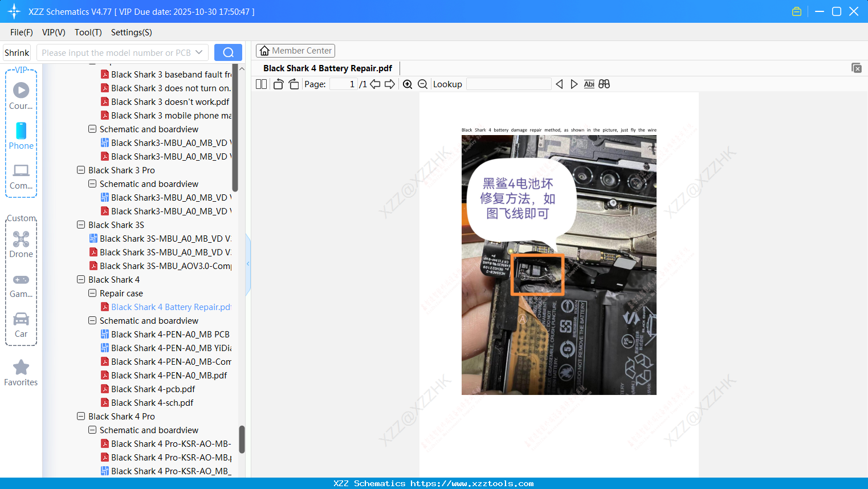Screen dimensions: 868x489
Task: Click the Shrink button
Action: [x=17, y=52]
